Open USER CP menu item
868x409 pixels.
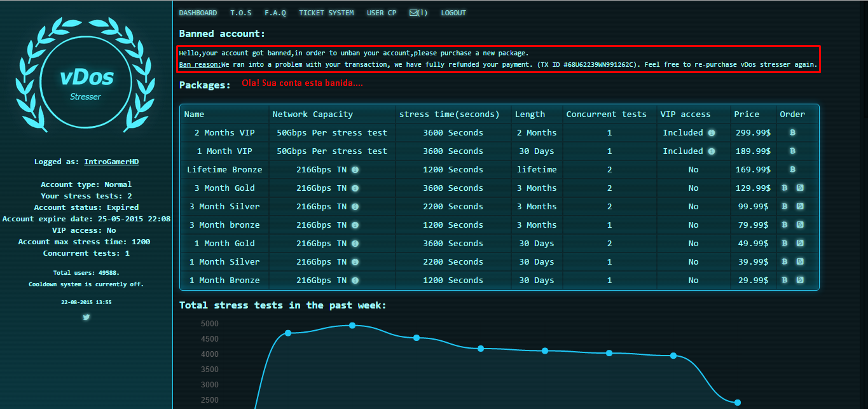pos(382,13)
